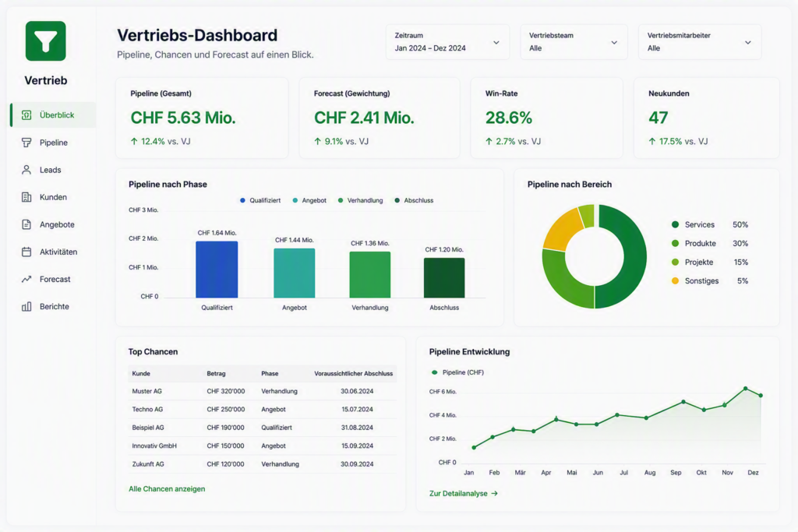Click the Pipeline funnel icon in sidebar

click(26, 143)
